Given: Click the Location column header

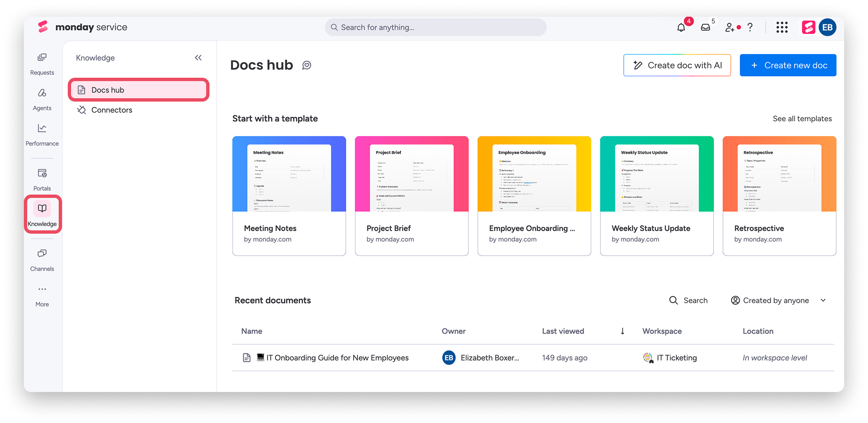Looking at the screenshot, I should [x=758, y=331].
